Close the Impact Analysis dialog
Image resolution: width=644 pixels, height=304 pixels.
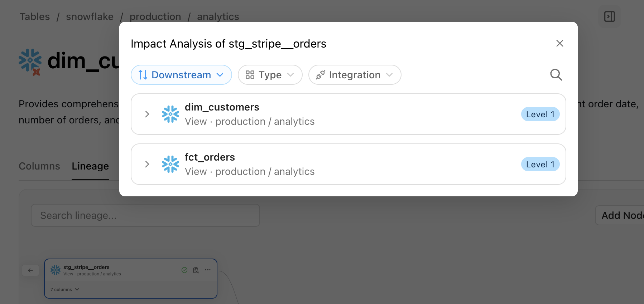[x=559, y=43]
